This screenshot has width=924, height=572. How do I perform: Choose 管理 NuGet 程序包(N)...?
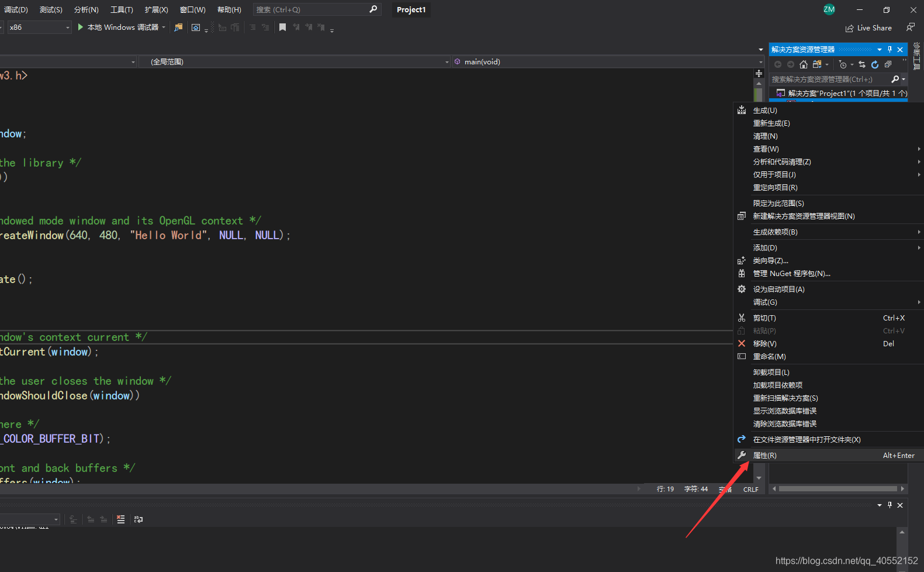point(828,274)
